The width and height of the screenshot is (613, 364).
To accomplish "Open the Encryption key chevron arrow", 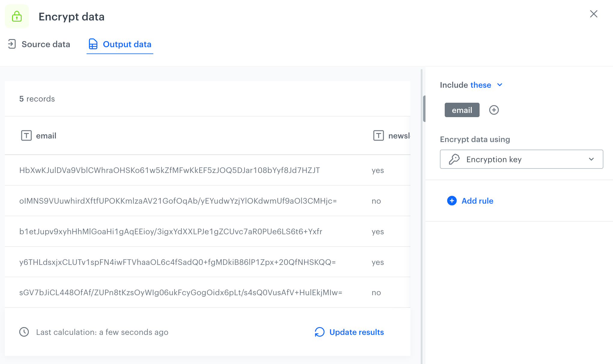I will pos(591,159).
